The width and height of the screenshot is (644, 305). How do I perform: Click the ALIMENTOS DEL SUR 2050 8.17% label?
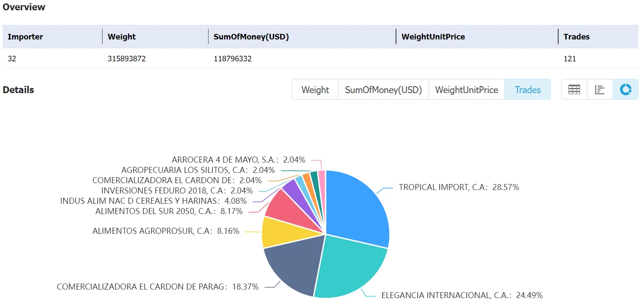tap(169, 211)
